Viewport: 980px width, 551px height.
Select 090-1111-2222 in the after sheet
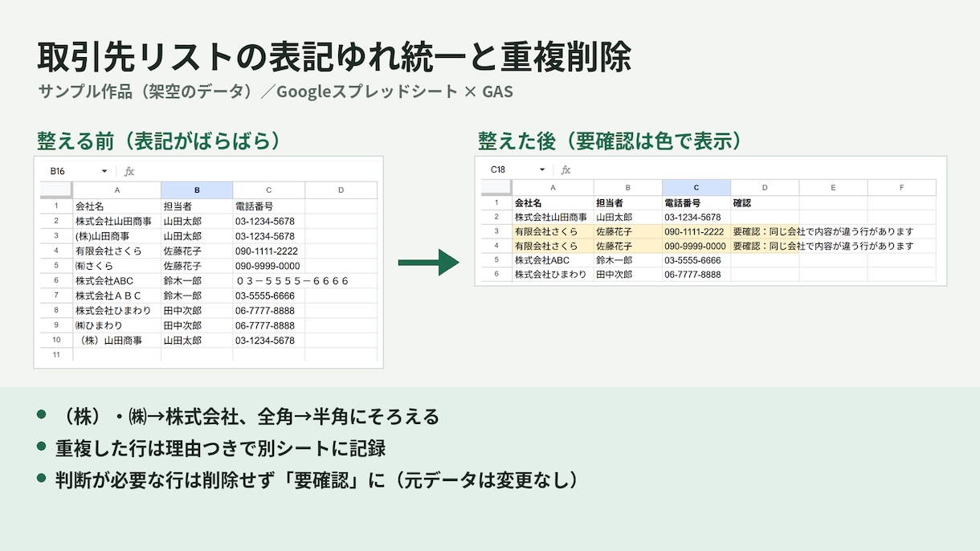[x=696, y=231]
